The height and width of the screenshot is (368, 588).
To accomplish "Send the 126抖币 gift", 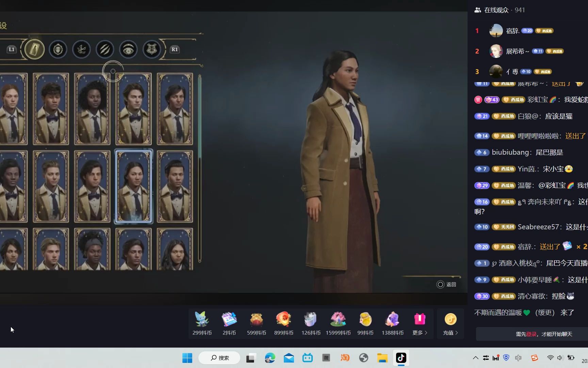I will point(311,324).
